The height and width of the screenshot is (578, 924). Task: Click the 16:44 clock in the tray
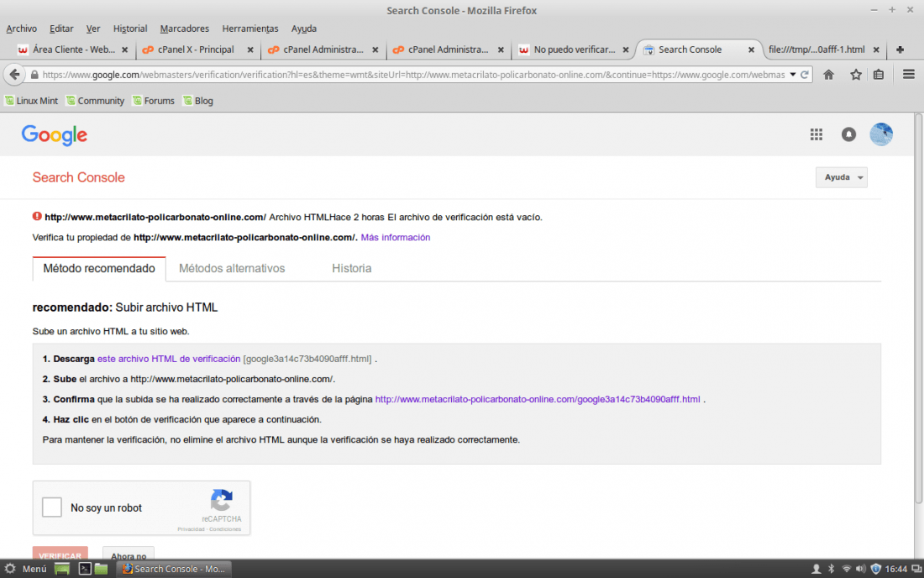point(895,569)
